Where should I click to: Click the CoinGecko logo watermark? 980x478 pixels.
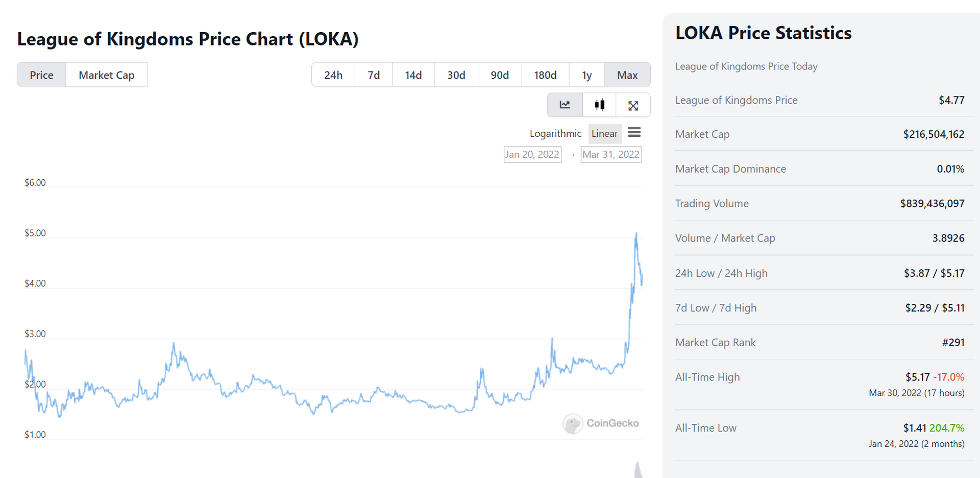[601, 423]
